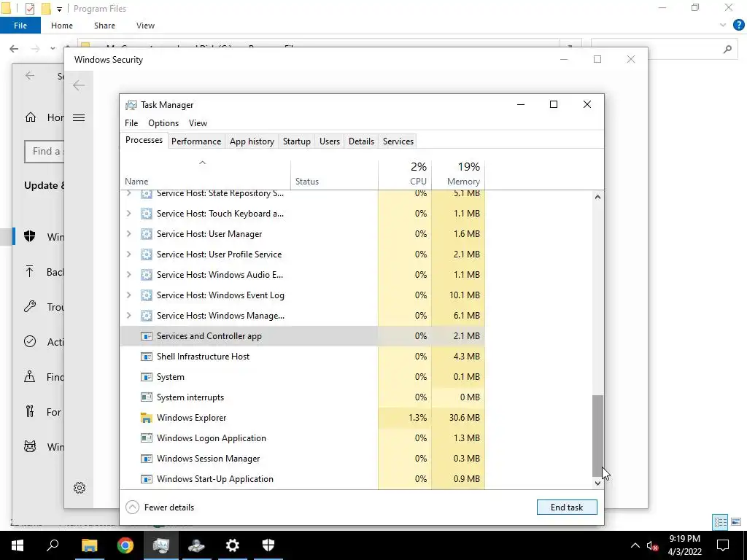The image size is (747, 560).
Task: Click the process list scrollbar thumb
Action: [597, 436]
